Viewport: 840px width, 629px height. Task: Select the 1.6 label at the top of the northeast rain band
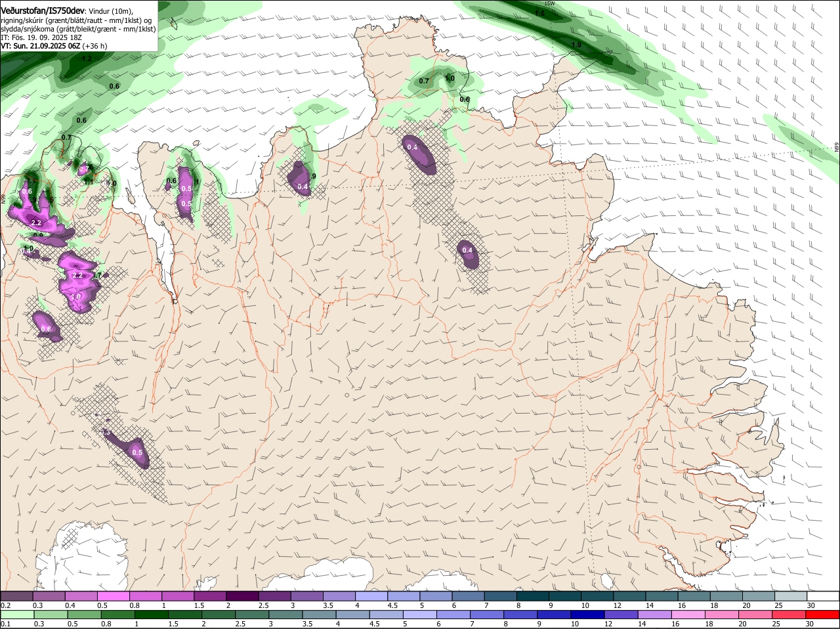click(x=540, y=13)
